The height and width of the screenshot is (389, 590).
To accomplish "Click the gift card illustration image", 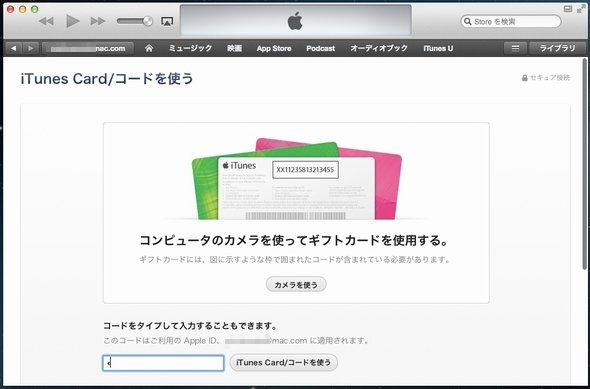I will pyautogui.click(x=297, y=179).
